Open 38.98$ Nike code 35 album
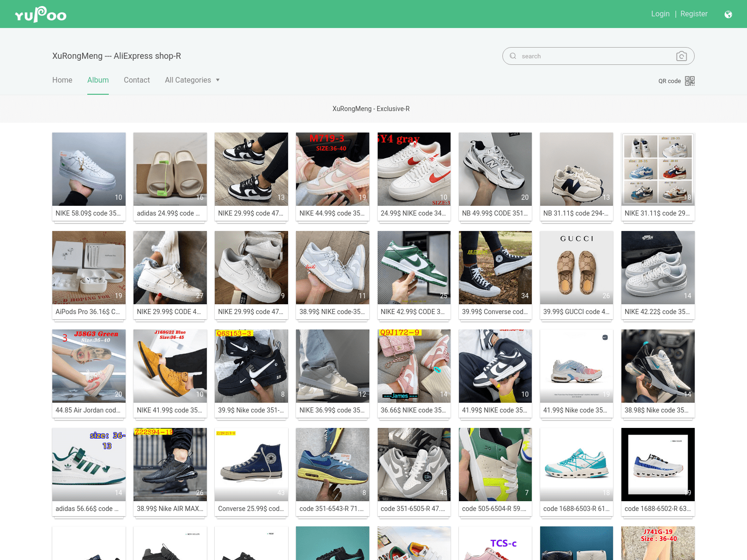Screen dimensions: 747x560 tap(658, 374)
